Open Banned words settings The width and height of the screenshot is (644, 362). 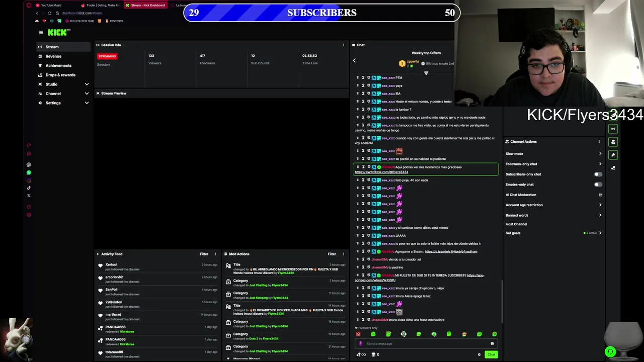click(x=553, y=215)
